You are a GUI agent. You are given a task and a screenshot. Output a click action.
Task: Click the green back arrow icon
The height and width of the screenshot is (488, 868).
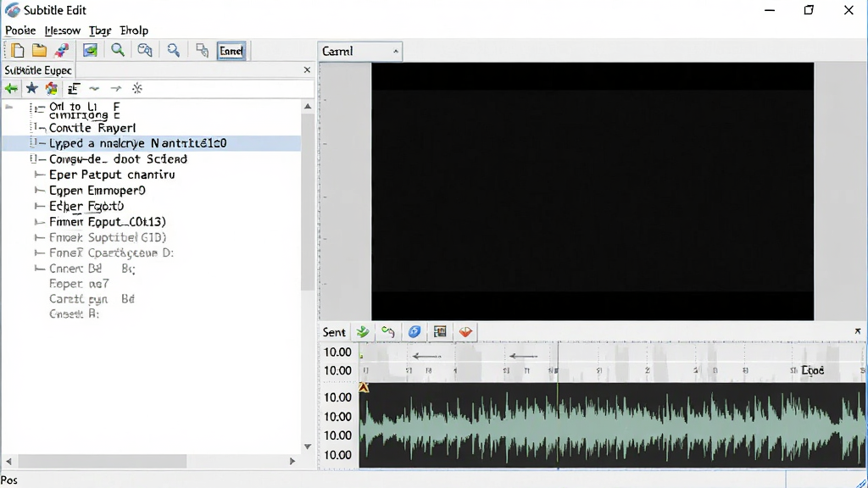10,88
